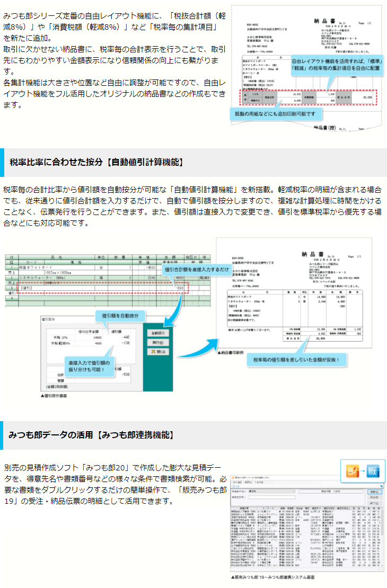
Task: Click the 終了 button in みつも郎連携 screen
Action: (x=374, y=503)
